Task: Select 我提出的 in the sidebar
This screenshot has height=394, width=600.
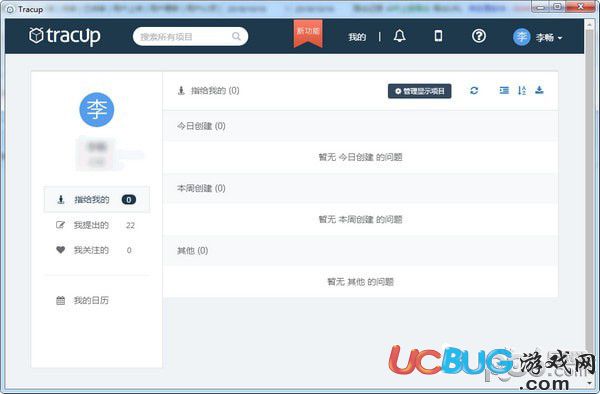Action: click(97, 225)
